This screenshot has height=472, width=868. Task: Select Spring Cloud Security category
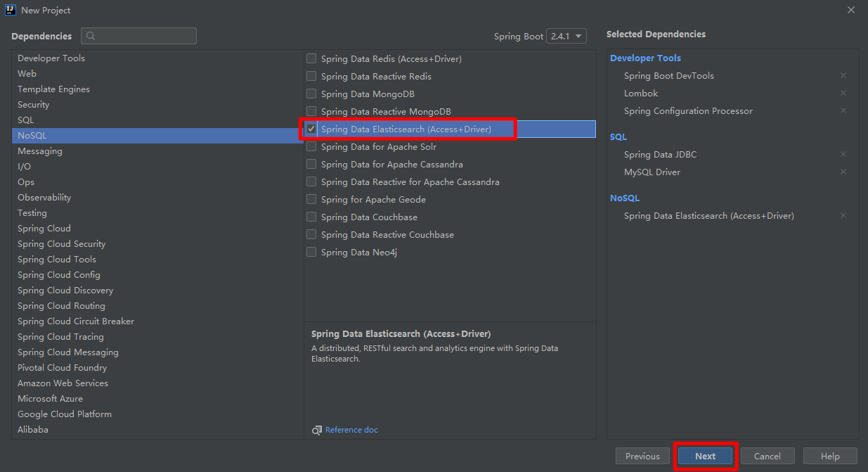pos(157,243)
